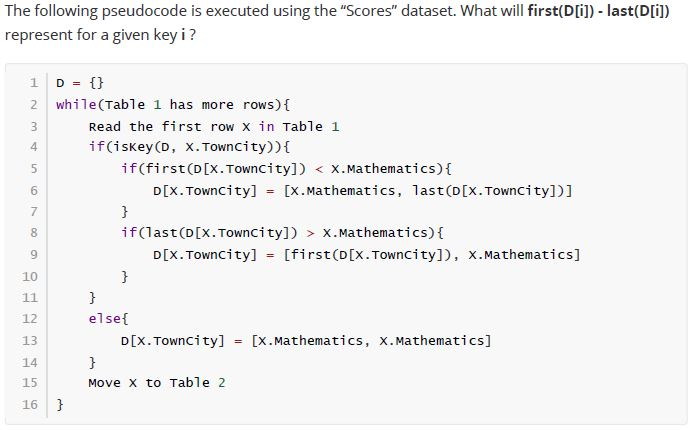Click line number 16 in the gutter
This screenshot has height=430, width=694.
(30, 404)
